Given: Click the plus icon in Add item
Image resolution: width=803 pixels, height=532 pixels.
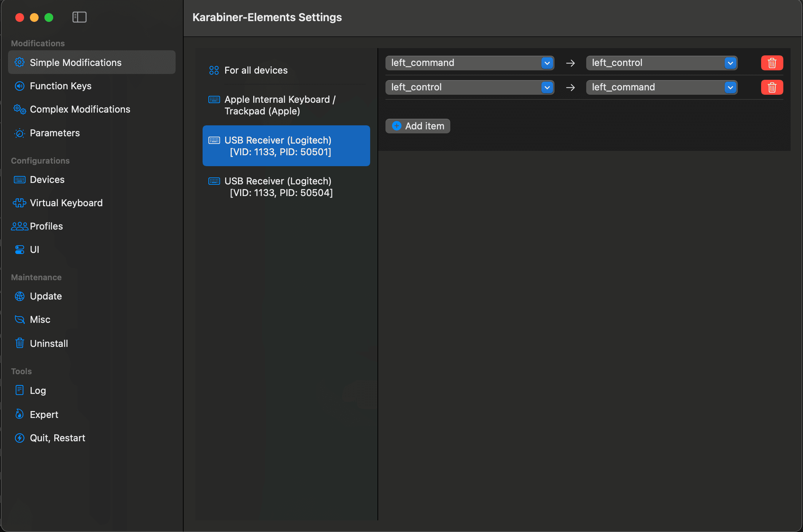Looking at the screenshot, I should tap(396, 126).
